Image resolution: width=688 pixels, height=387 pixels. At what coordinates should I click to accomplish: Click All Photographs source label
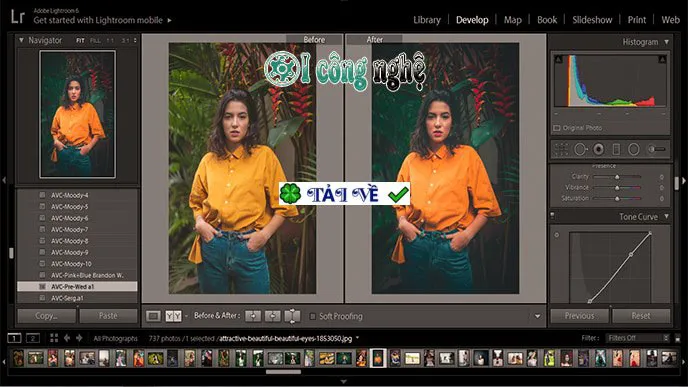pyautogui.click(x=115, y=338)
